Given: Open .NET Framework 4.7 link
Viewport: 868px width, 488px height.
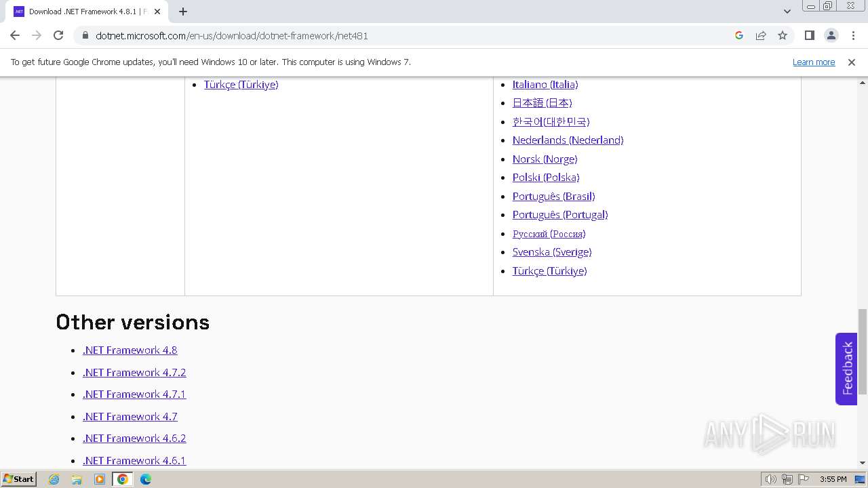Looking at the screenshot, I should coord(130,416).
